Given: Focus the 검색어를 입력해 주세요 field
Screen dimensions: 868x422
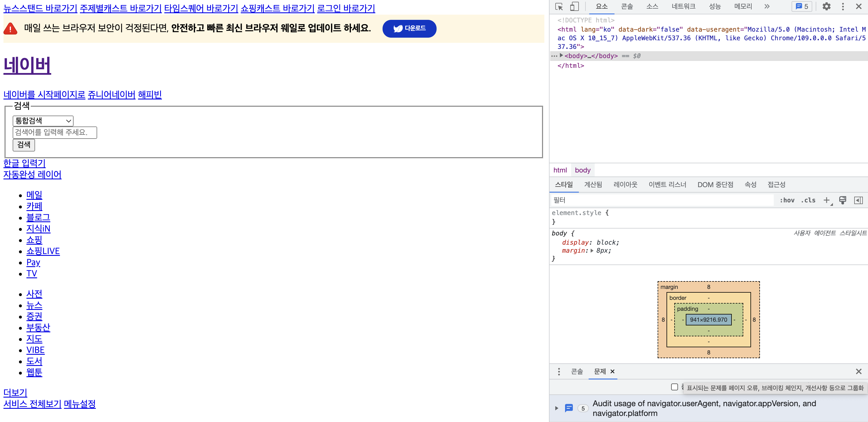Looking at the screenshot, I should [x=55, y=133].
